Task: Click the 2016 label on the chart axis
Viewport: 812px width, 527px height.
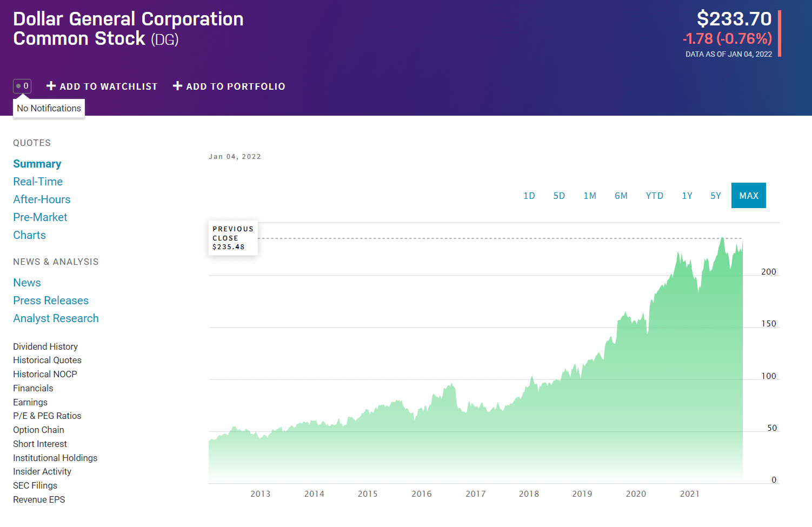Action: click(x=422, y=494)
